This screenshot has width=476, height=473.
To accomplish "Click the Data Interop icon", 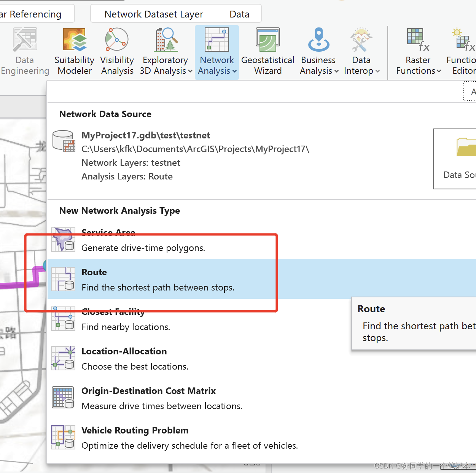I will point(361,40).
